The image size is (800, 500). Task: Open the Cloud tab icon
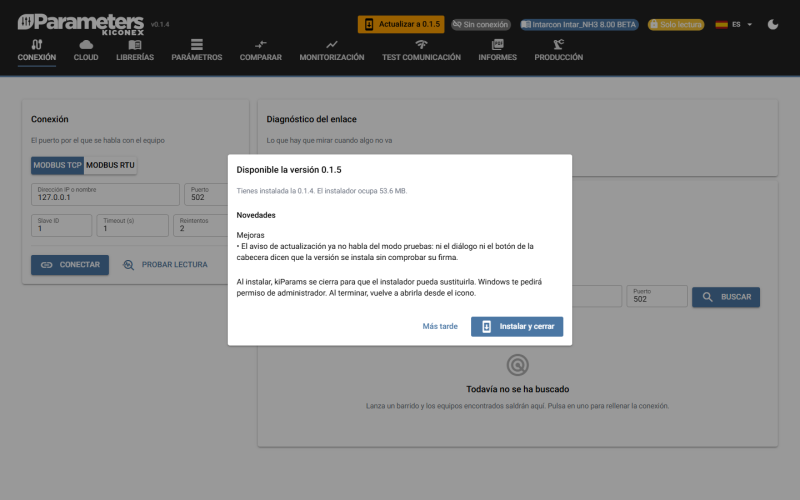[86, 44]
